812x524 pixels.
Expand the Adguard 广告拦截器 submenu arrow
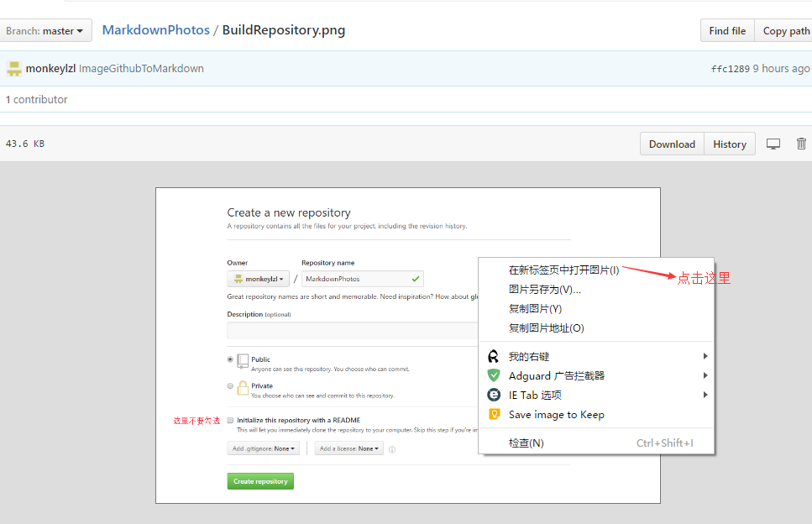(705, 375)
